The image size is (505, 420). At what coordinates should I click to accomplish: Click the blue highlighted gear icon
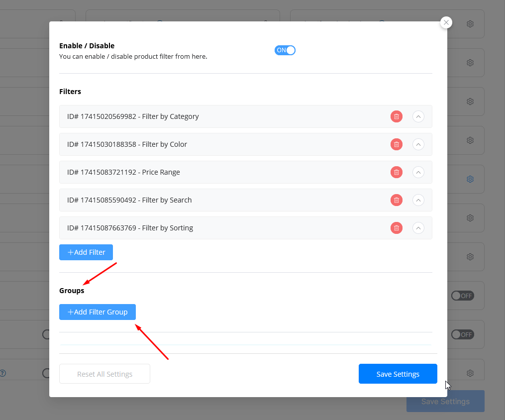point(470,179)
